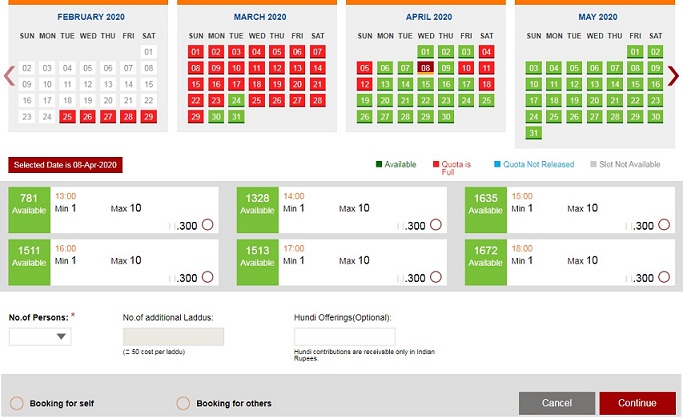Pick May 31 on the calendar
This screenshot has height=419, width=683.
(533, 132)
